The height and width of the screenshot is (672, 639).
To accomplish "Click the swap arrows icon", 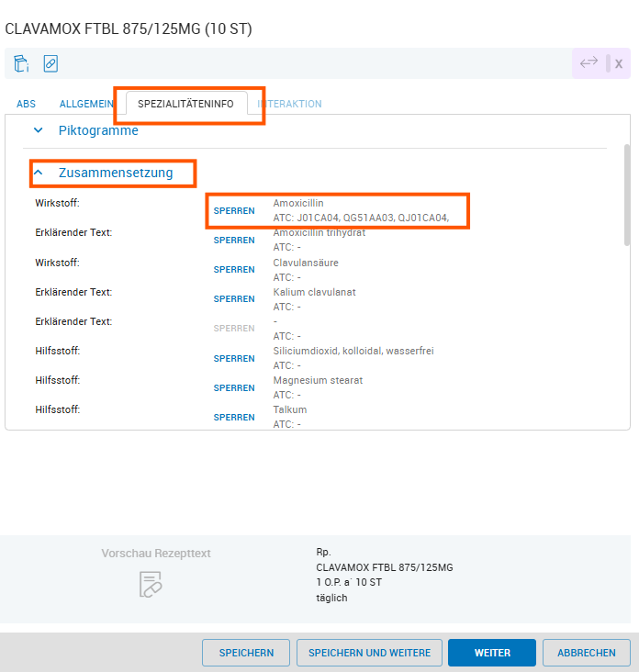I will (x=589, y=63).
